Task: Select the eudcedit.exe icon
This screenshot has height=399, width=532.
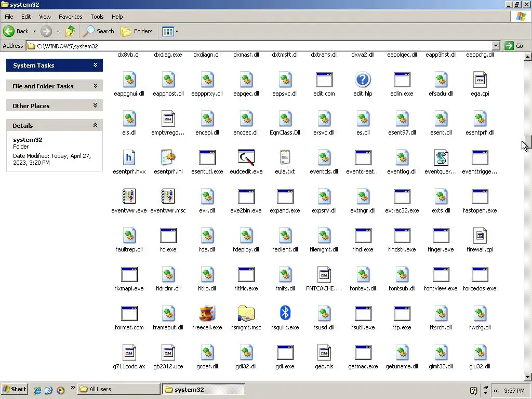Action: [x=246, y=157]
